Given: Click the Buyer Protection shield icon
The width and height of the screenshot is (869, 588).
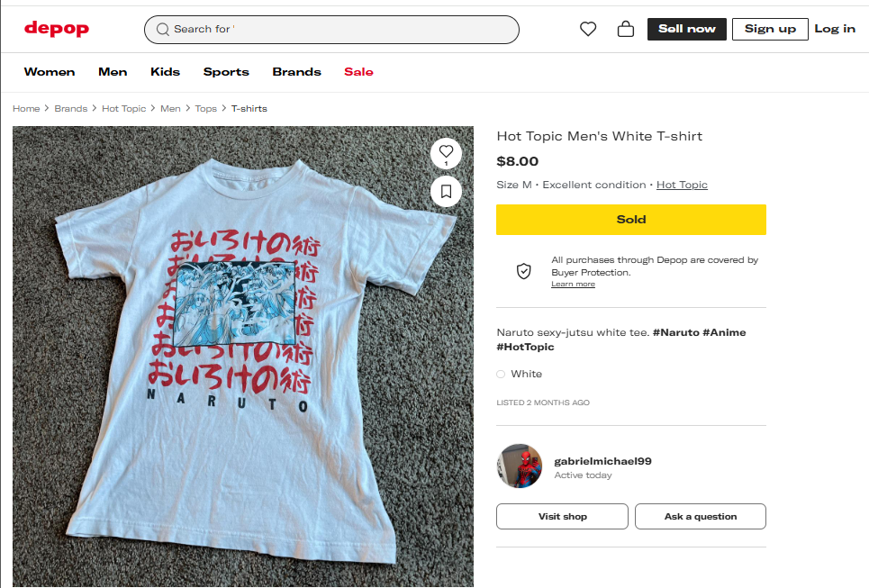Looking at the screenshot, I should click(x=523, y=271).
